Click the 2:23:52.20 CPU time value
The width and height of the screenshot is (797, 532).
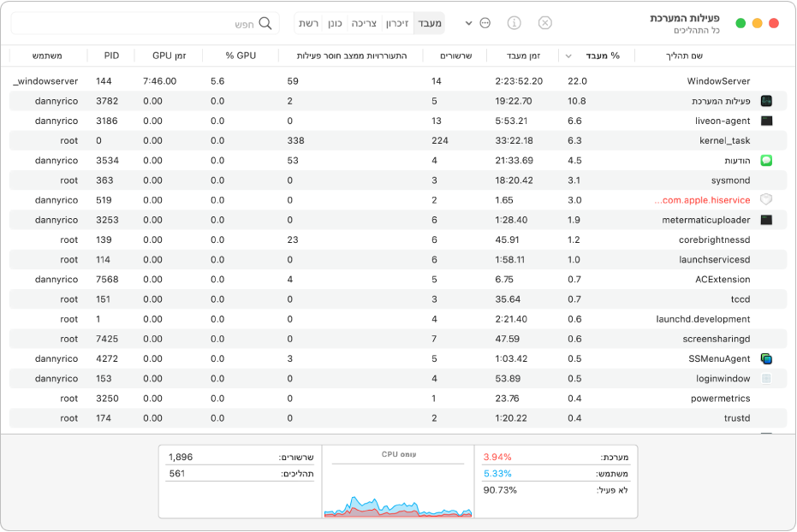tap(519, 81)
